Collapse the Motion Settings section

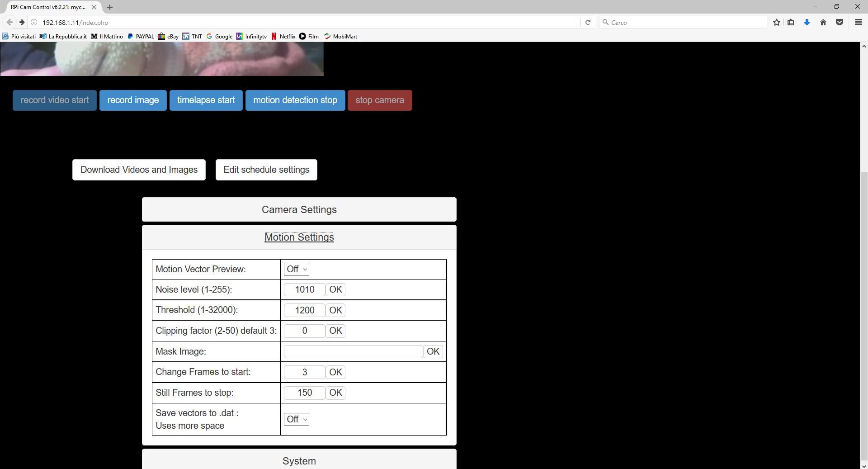tap(299, 237)
